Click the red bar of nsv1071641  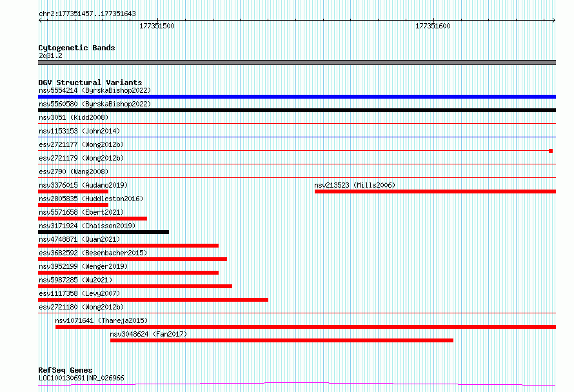(306, 327)
